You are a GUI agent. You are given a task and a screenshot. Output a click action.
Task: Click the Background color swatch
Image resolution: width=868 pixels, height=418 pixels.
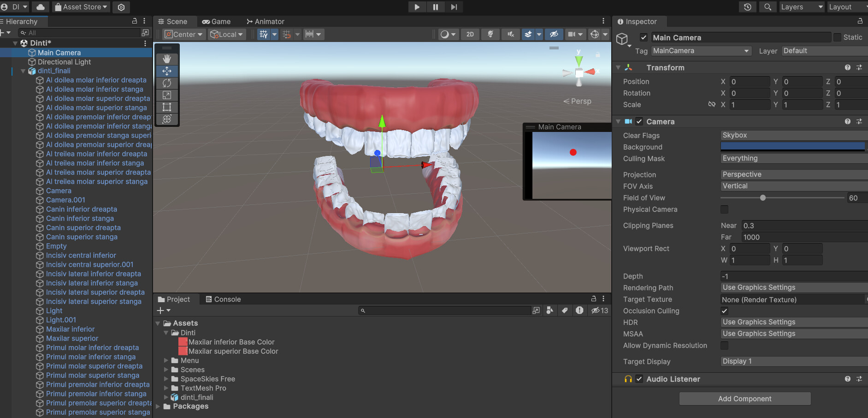click(x=793, y=147)
